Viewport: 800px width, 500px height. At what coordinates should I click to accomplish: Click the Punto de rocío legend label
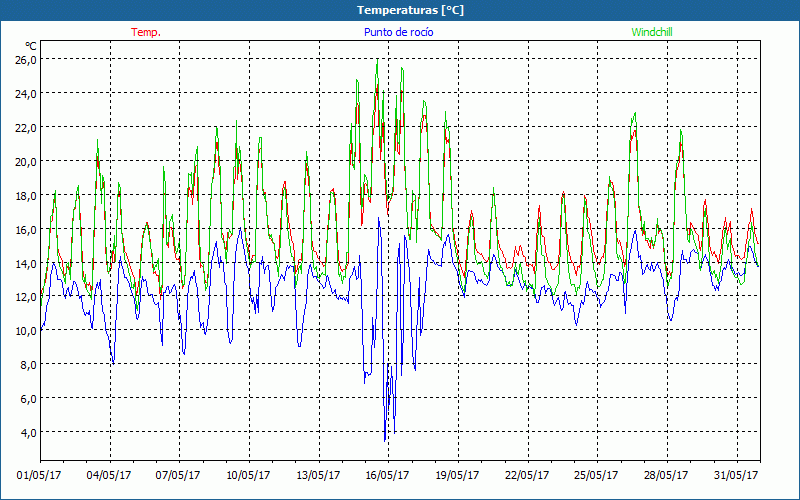[398, 32]
